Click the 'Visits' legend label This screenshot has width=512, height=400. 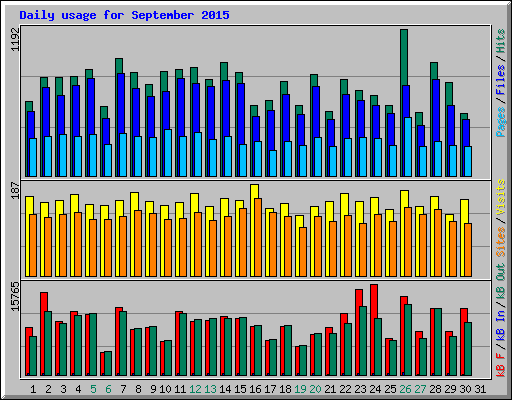(x=501, y=197)
